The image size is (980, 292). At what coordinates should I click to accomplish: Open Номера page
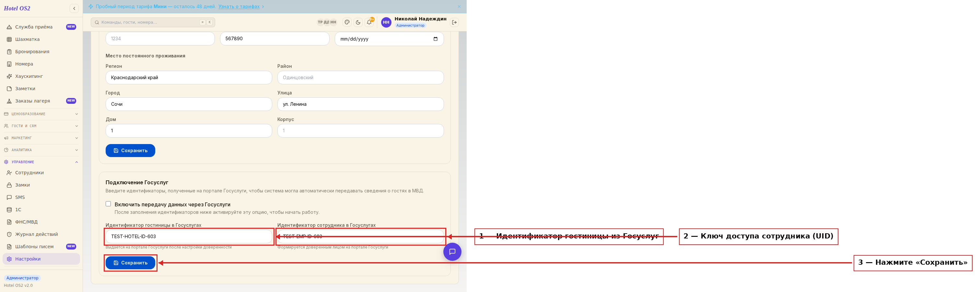point(41,64)
